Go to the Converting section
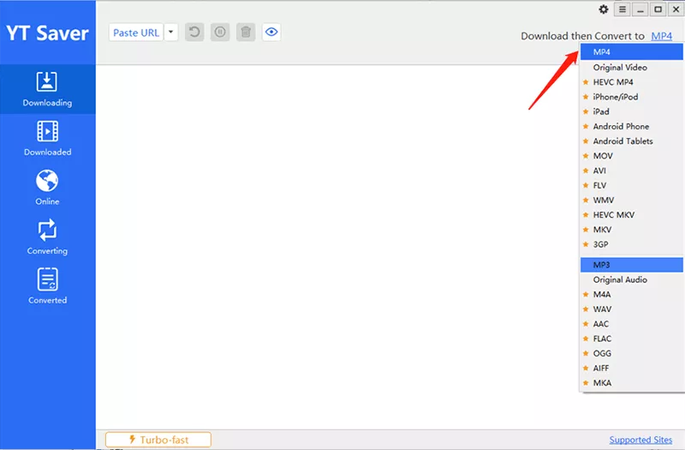 click(47, 237)
